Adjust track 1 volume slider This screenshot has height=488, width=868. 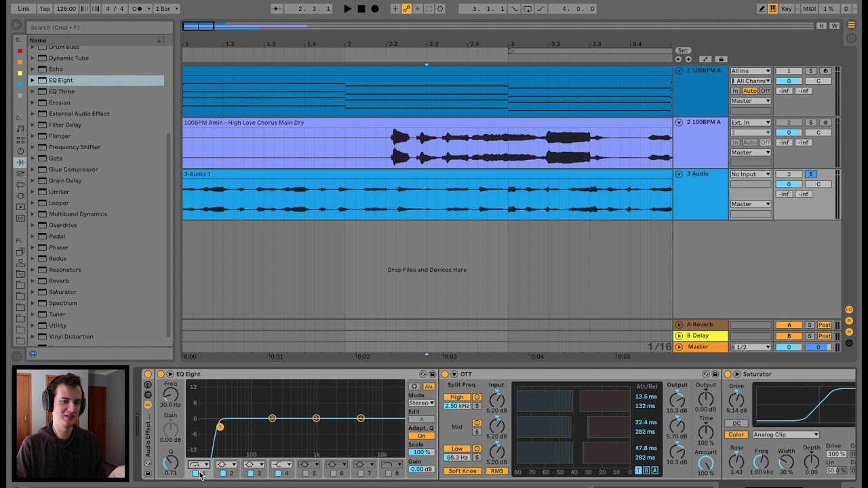click(x=788, y=81)
